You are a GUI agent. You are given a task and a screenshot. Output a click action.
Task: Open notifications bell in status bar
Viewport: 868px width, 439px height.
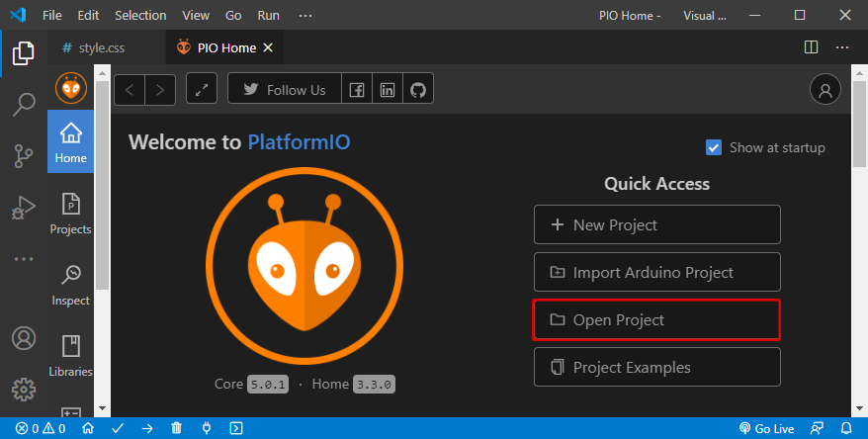(846, 428)
